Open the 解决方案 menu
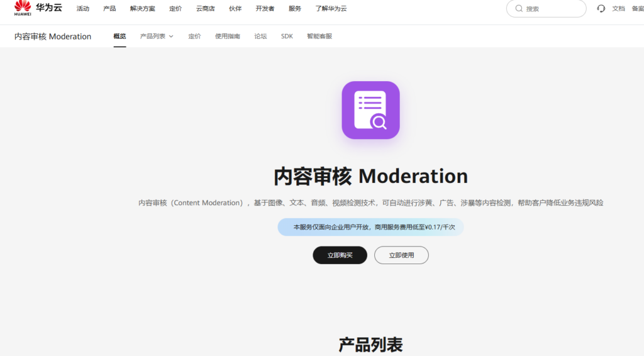 (x=143, y=9)
